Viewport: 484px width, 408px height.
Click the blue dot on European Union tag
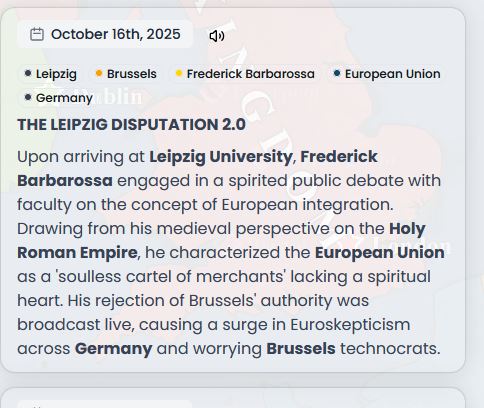tap(337, 73)
